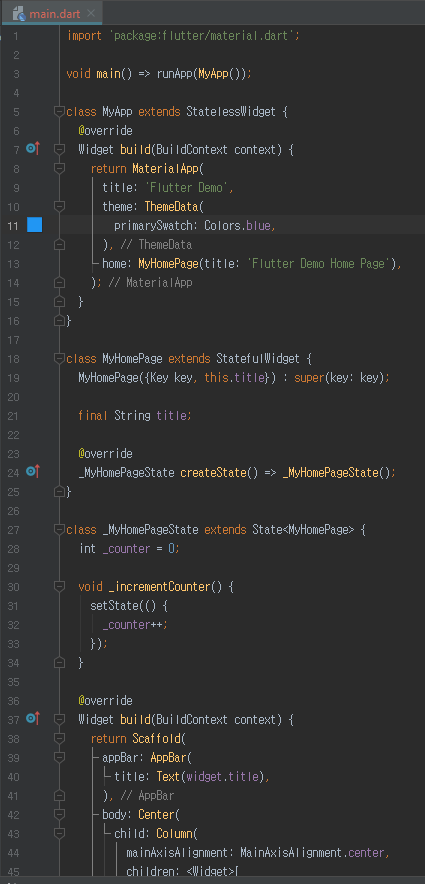
Task: Click _counter++ on line 32
Action: [134, 625]
